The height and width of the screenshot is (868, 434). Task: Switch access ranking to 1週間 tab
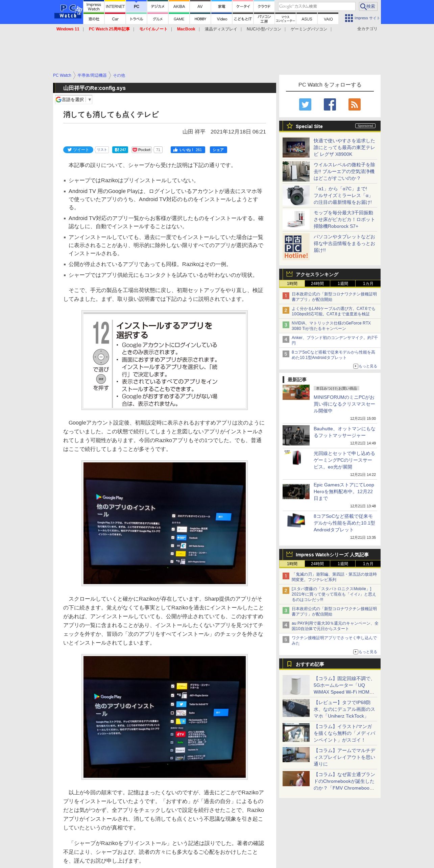tap(342, 284)
